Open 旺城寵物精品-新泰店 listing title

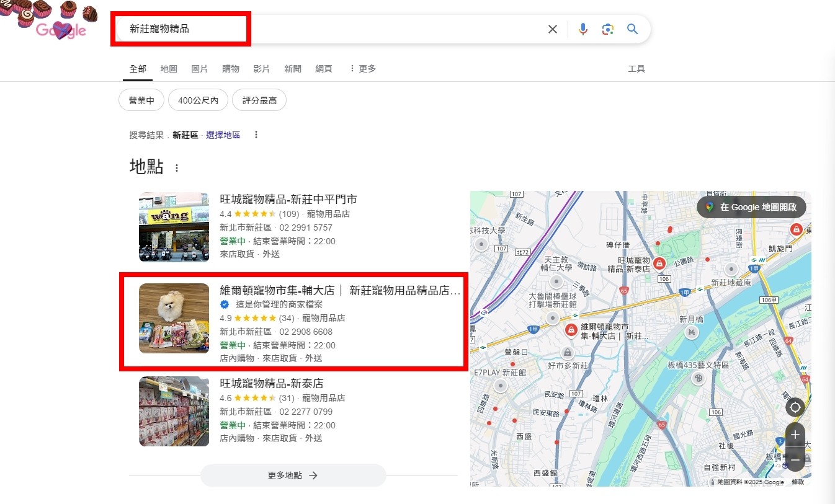coord(272,383)
